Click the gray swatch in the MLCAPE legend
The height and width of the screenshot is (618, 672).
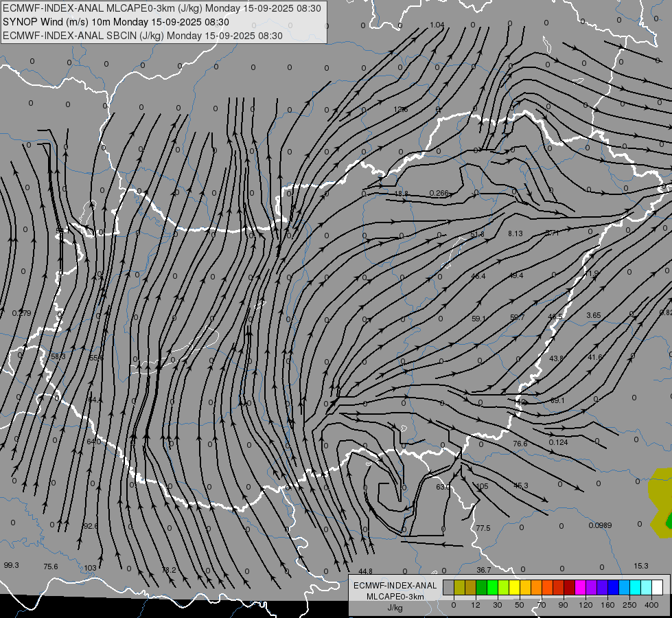[449, 587]
